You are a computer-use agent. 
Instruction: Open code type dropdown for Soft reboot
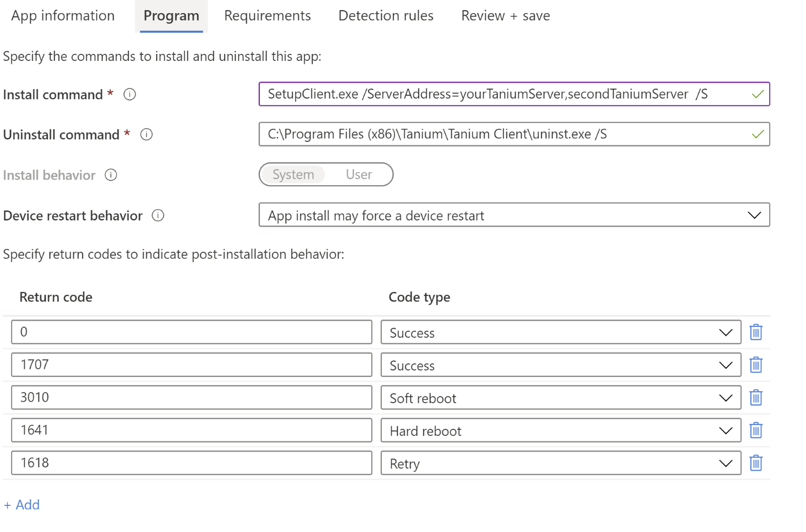click(x=725, y=397)
